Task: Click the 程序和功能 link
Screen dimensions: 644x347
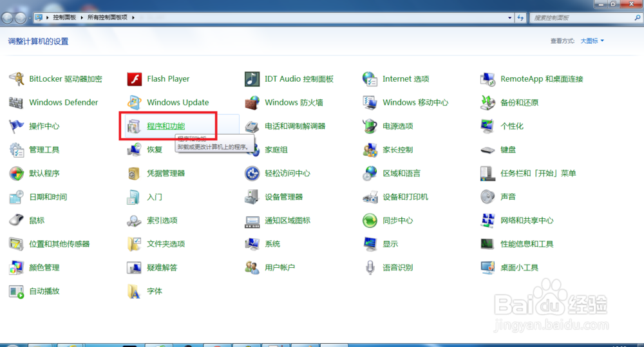Action: click(x=166, y=126)
